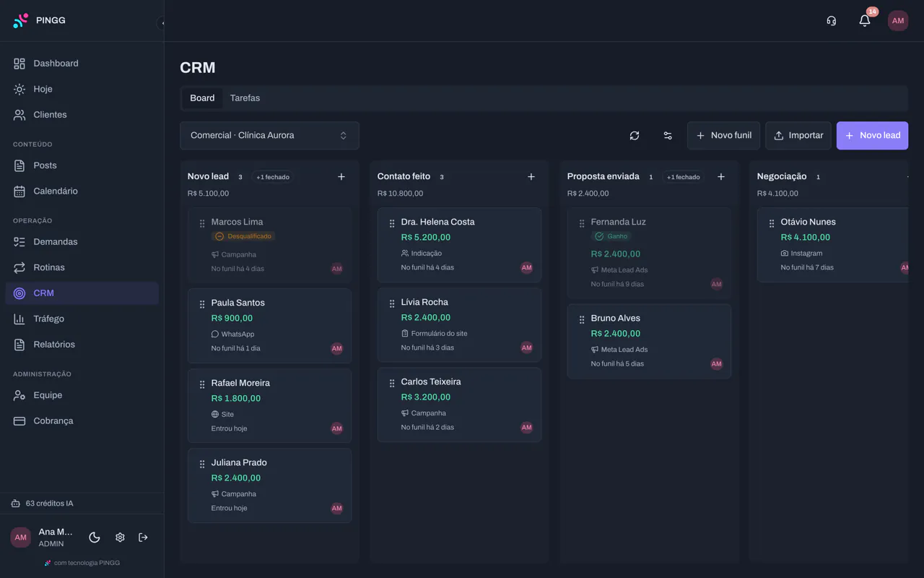Open Cobrança billing page

(82, 421)
